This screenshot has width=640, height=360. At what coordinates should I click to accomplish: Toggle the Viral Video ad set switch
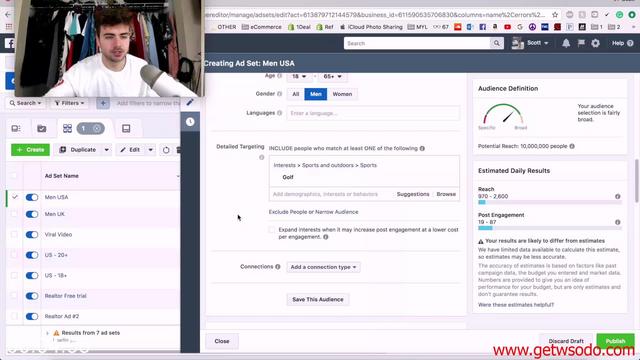(31, 235)
